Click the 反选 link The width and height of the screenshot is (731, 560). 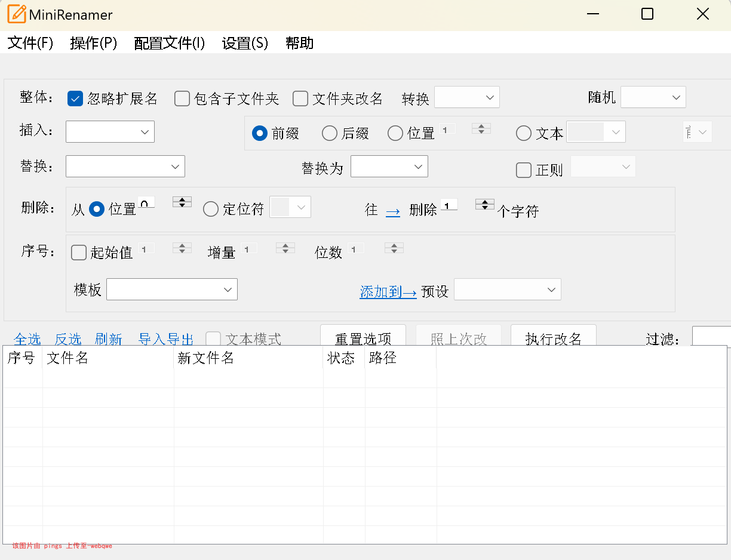pyautogui.click(x=68, y=339)
